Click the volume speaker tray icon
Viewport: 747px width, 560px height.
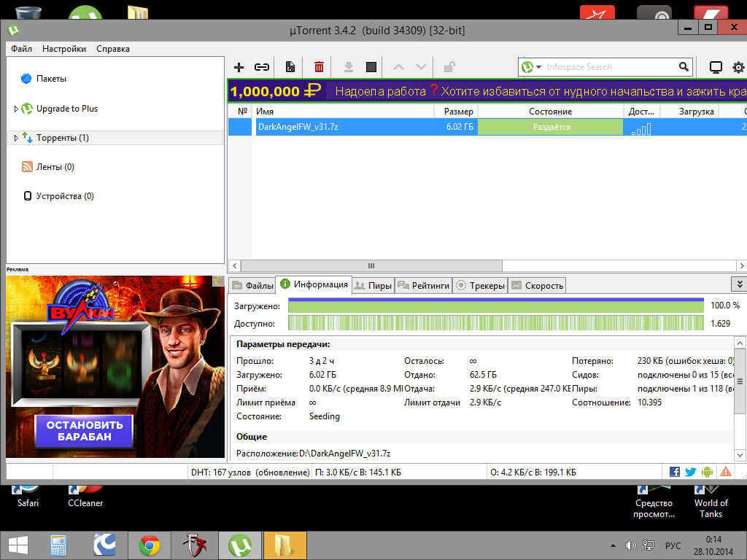[x=630, y=545]
